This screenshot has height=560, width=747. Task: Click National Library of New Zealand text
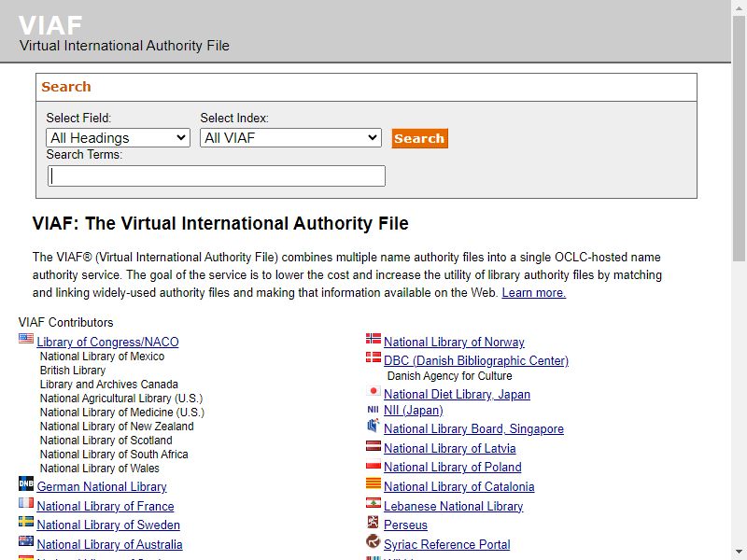[x=117, y=427]
